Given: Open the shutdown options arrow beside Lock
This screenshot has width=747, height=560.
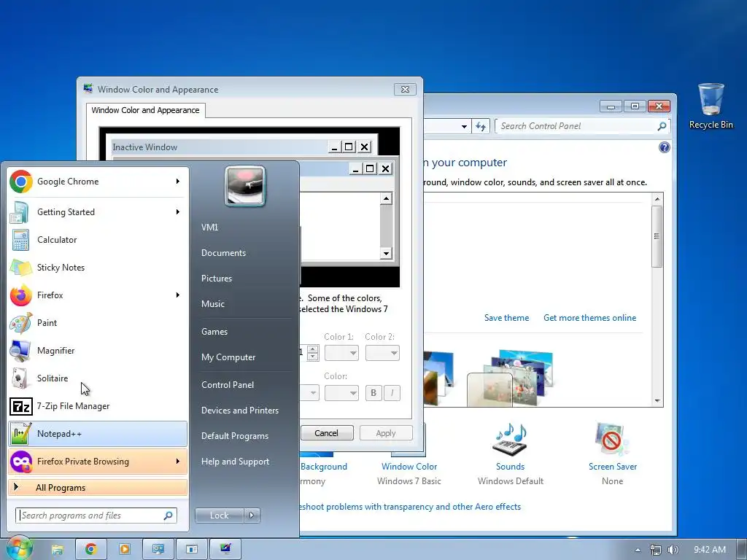Looking at the screenshot, I should coord(252,516).
